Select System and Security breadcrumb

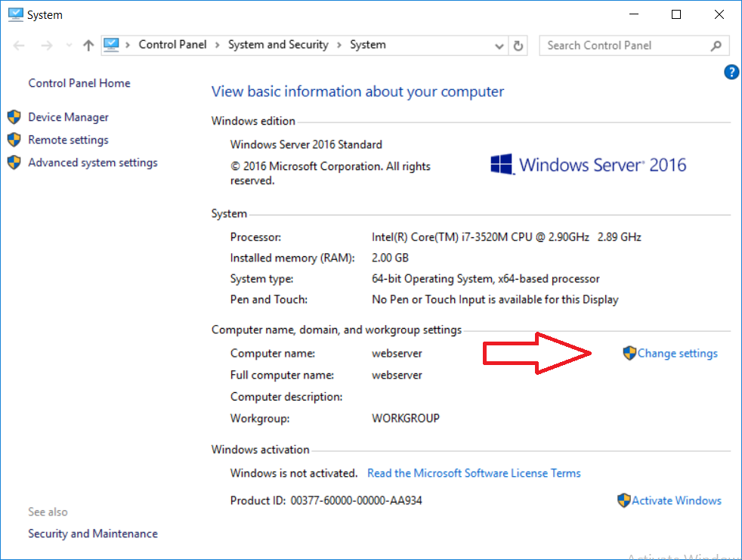pyautogui.click(x=278, y=45)
